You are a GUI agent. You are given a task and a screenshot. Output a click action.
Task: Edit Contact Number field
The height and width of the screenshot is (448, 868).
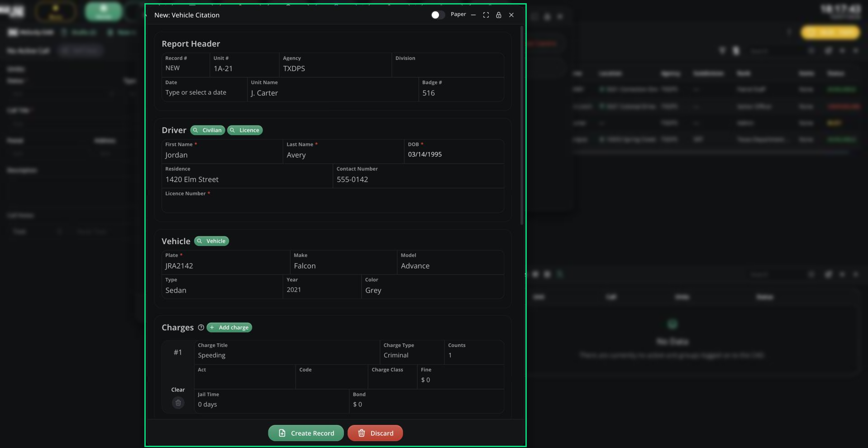(419, 176)
